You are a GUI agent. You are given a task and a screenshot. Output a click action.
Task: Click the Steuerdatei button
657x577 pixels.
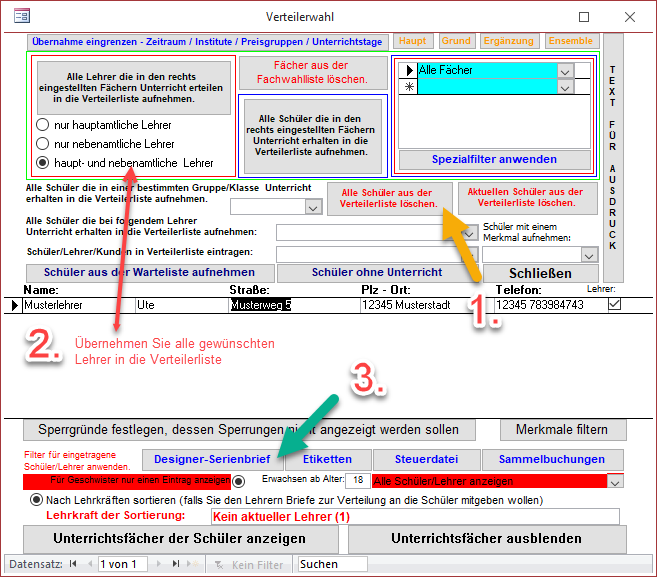coord(427,460)
